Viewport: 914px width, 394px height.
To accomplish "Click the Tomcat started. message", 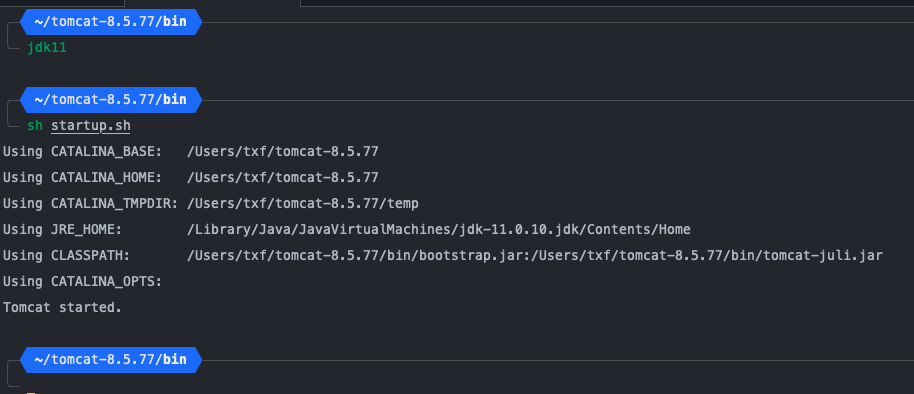I will [62, 307].
